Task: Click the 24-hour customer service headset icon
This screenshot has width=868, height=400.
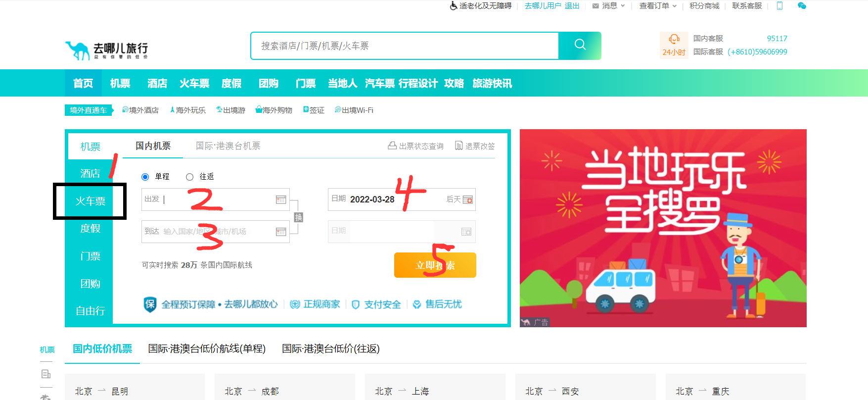Action: coord(674,39)
